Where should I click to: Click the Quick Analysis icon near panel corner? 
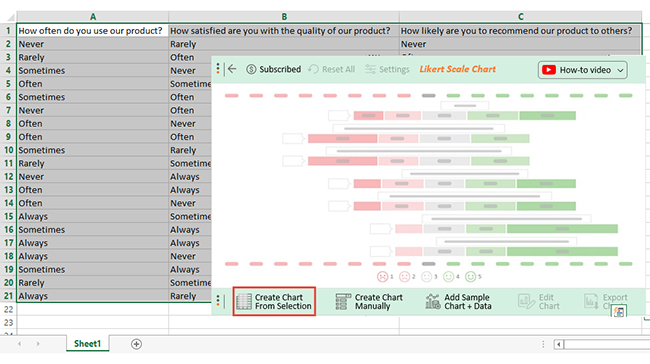pos(619,312)
